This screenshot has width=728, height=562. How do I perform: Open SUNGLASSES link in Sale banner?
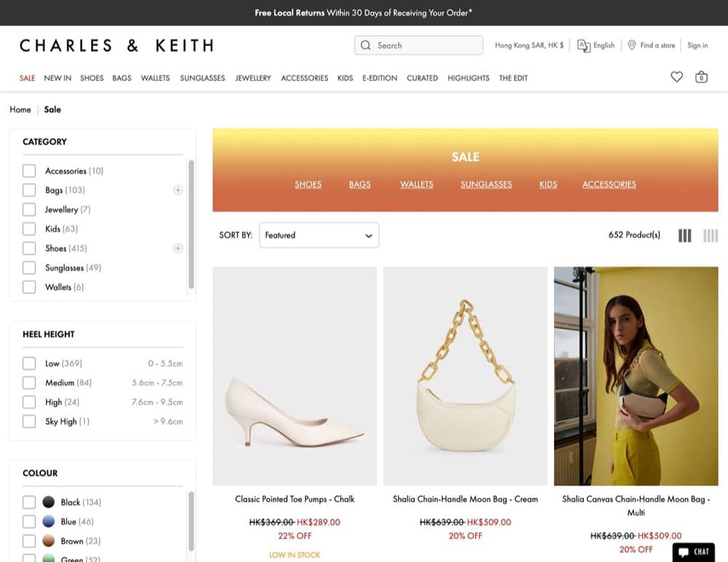(x=486, y=184)
